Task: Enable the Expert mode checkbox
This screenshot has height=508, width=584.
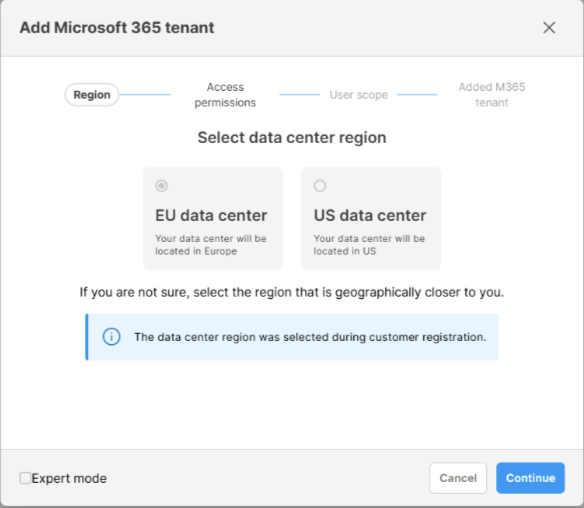Action: pos(25,478)
